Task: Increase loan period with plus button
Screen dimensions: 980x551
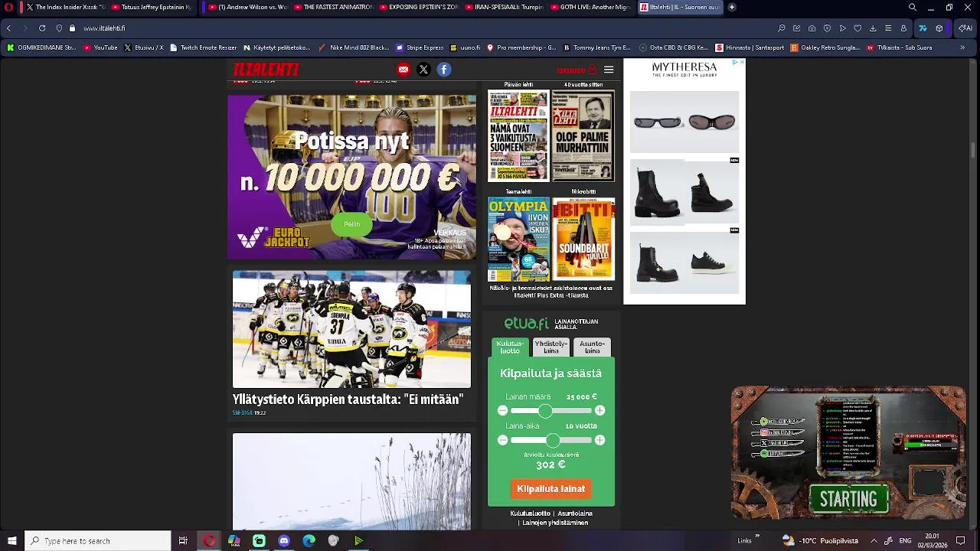Action: point(600,440)
